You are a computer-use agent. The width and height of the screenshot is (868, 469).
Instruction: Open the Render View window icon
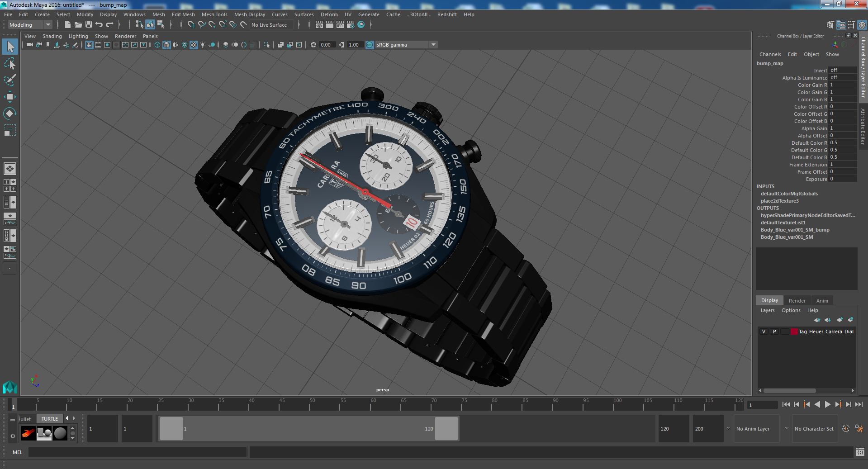(x=319, y=25)
